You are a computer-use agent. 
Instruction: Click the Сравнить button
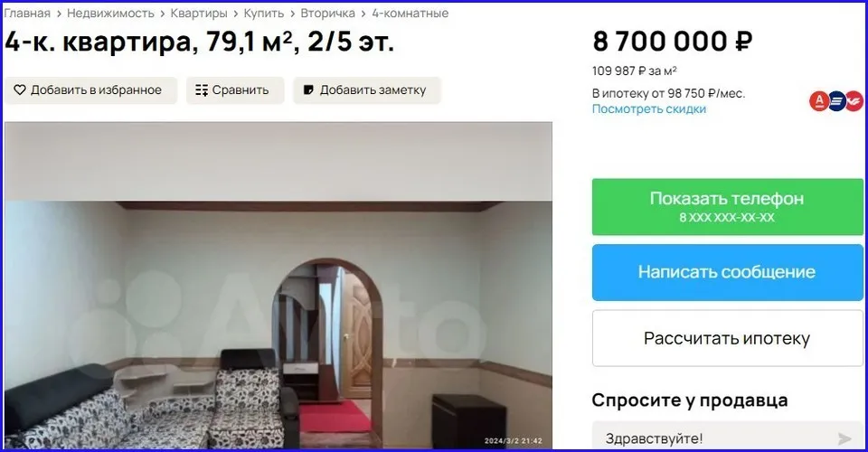[x=235, y=90]
